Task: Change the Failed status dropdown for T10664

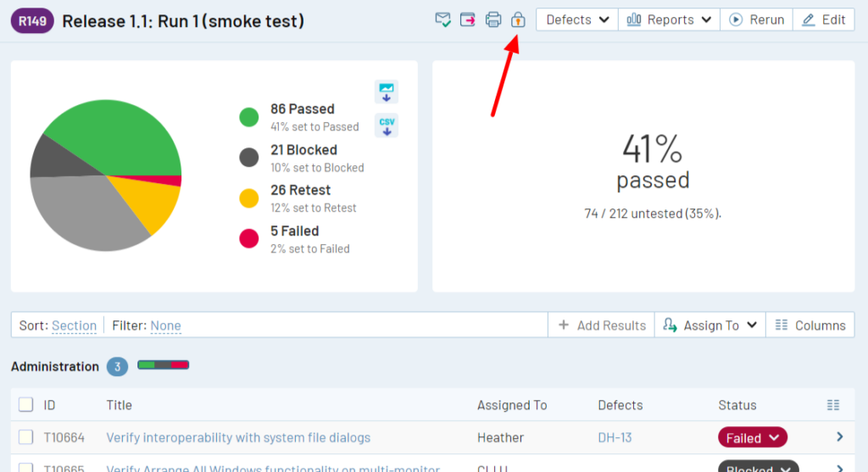Action: [x=752, y=438]
